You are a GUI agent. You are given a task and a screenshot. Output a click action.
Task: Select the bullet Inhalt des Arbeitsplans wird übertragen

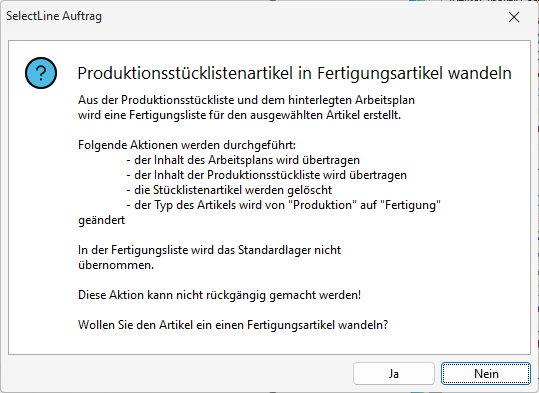coord(243,160)
